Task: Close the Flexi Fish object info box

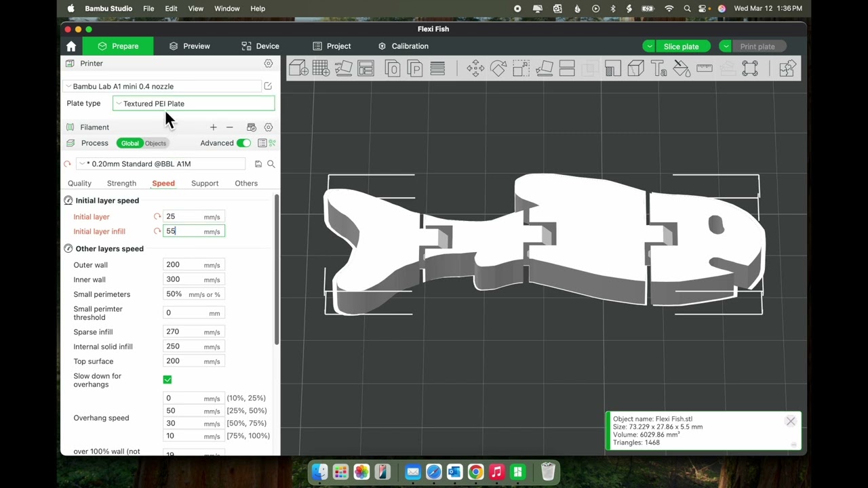Action: click(791, 422)
